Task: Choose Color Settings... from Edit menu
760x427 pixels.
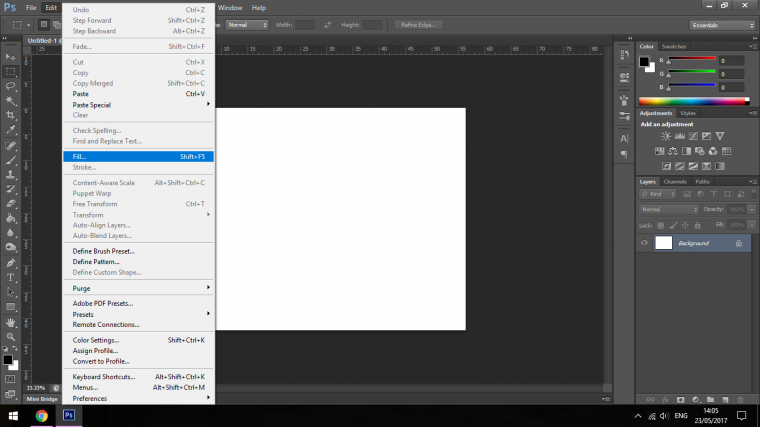Action: point(139,340)
